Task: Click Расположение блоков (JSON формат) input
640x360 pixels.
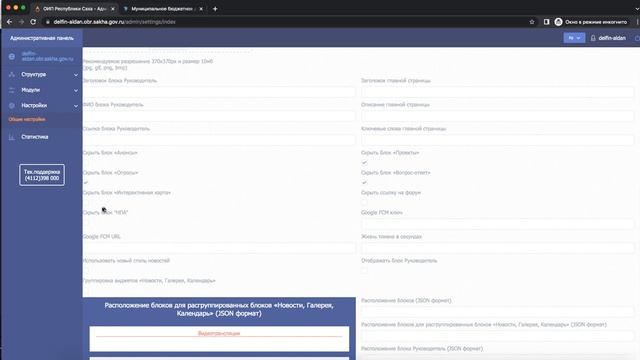Action: click(x=498, y=312)
